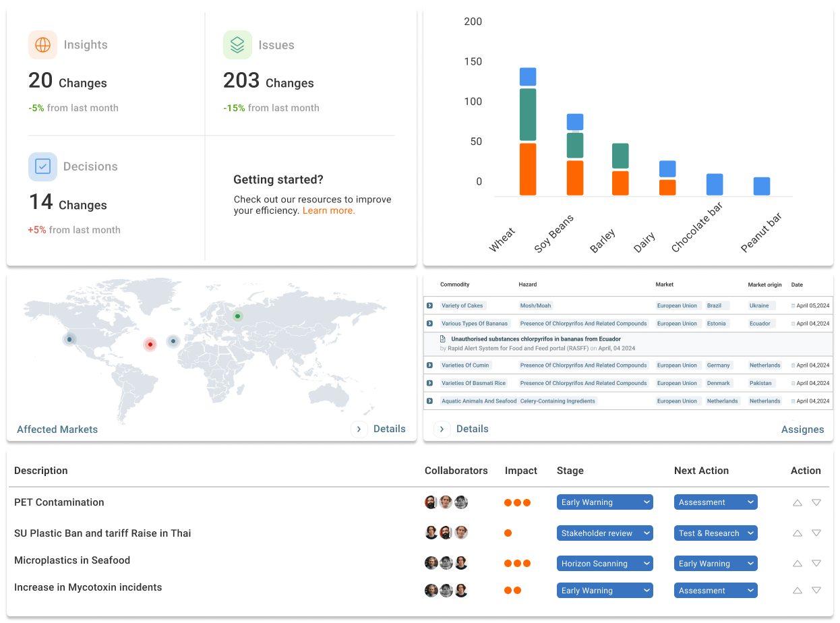840x623 pixels.
Task: Move Microplastics in Seafood row down
Action: click(x=816, y=563)
